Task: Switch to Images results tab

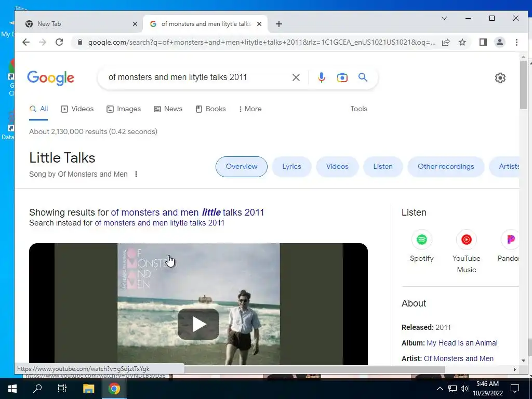Action: (124, 109)
